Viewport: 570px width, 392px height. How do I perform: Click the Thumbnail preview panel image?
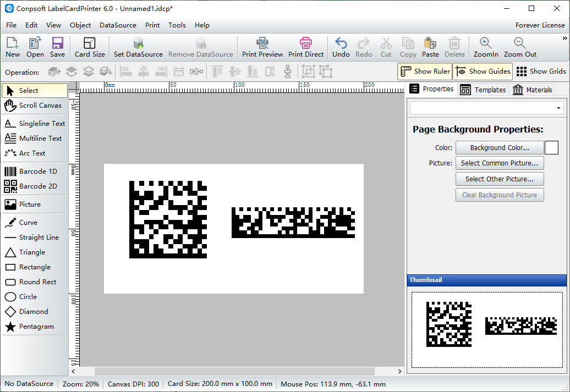(x=487, y=330)
